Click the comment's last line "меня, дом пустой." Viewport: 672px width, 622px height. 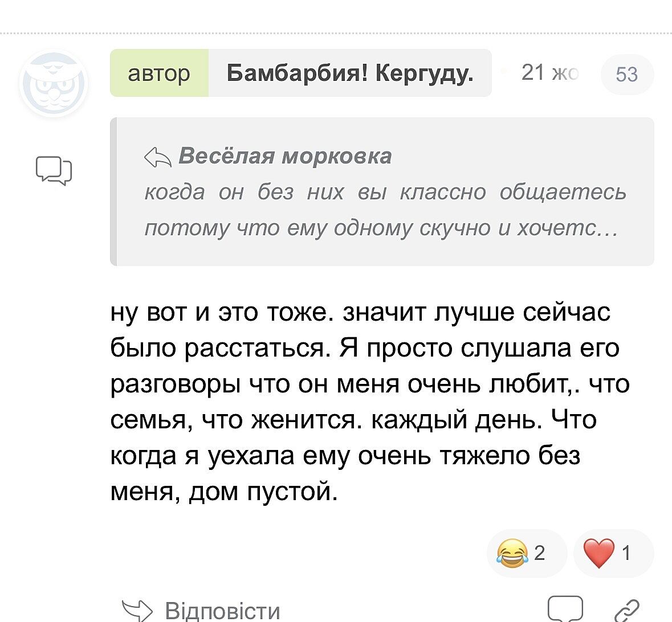coord(223,491)
